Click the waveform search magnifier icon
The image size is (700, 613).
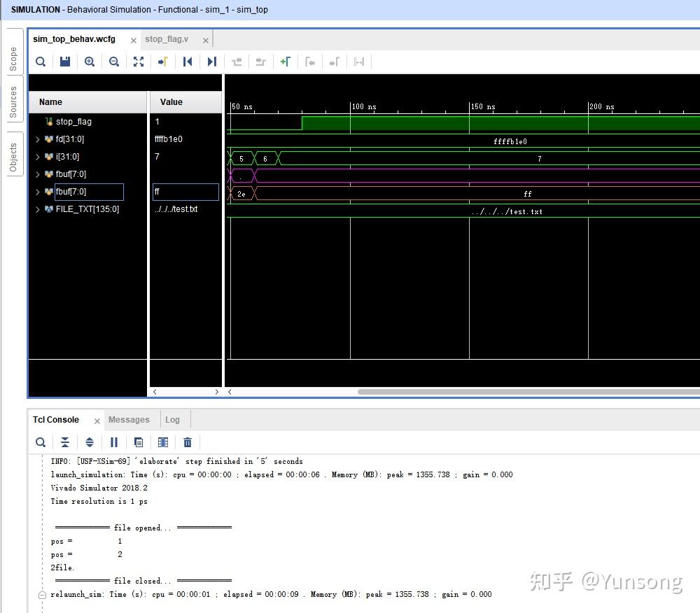pyautogui.click(x=41, y=62)
